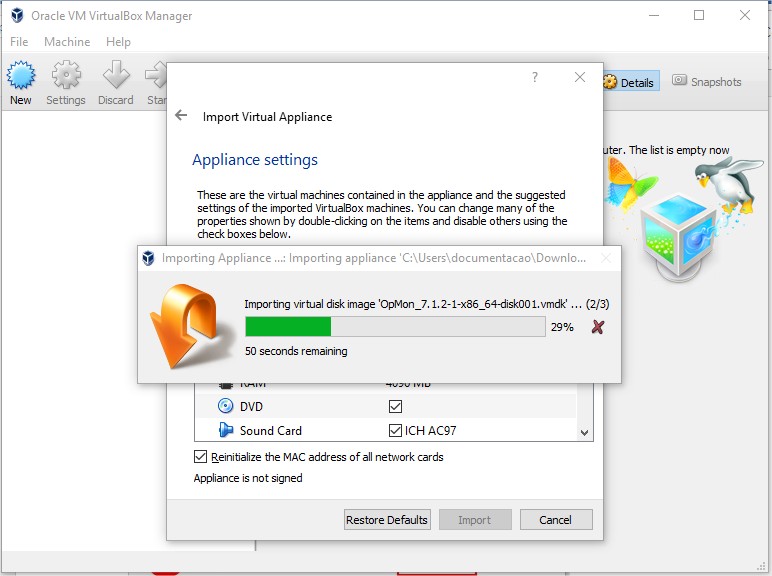Open the Machine menu

[x=67, y=42]
